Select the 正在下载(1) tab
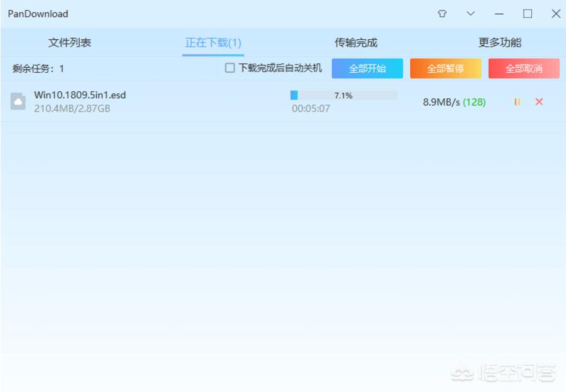This screenshot has width=566, height=392. pyautogui.click(x=213, y=42)
